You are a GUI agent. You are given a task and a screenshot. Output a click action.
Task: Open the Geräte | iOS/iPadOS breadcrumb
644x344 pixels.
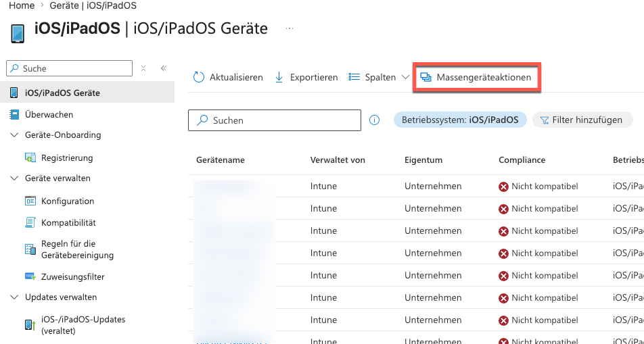[93, 6]
